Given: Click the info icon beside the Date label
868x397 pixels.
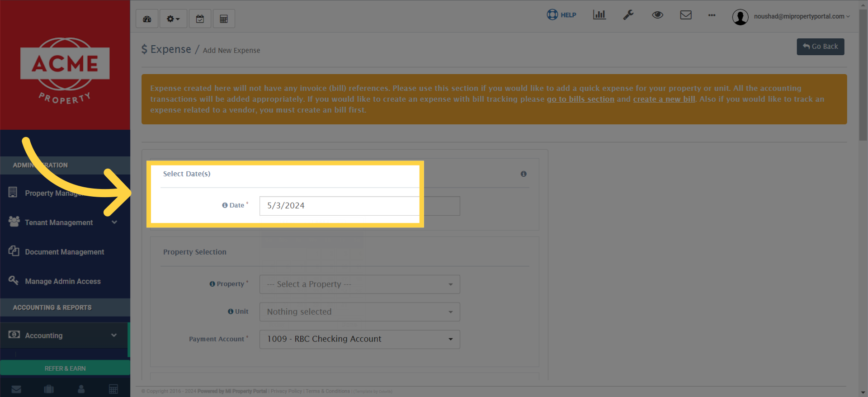Looking at the screenshot, I should coord(225,205).
